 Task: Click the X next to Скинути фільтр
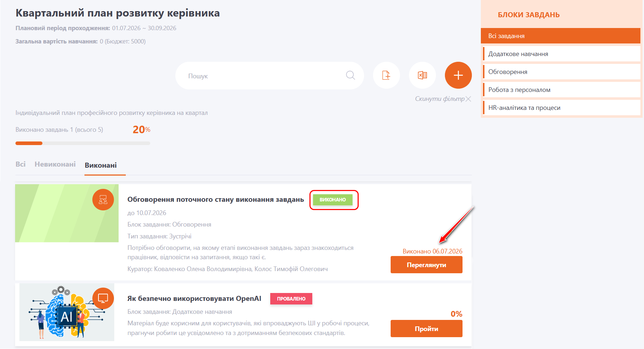tap(468, 99)
